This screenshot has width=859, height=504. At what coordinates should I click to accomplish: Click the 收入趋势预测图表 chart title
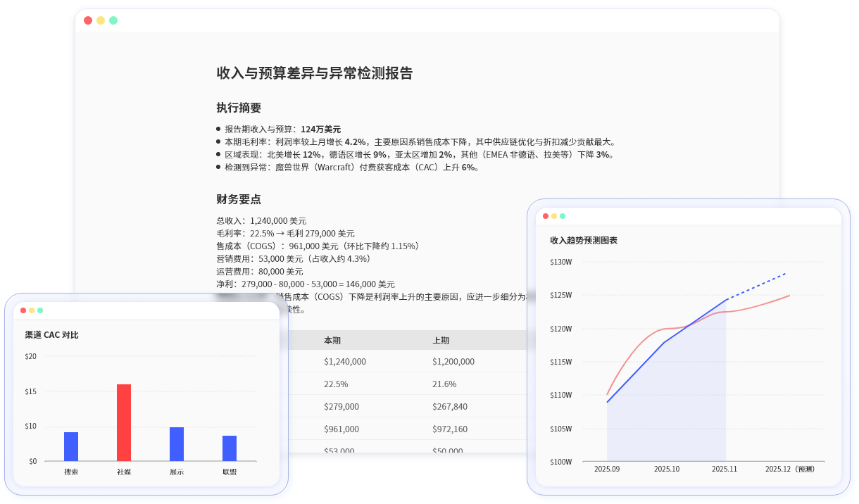[x=585, y=240]
